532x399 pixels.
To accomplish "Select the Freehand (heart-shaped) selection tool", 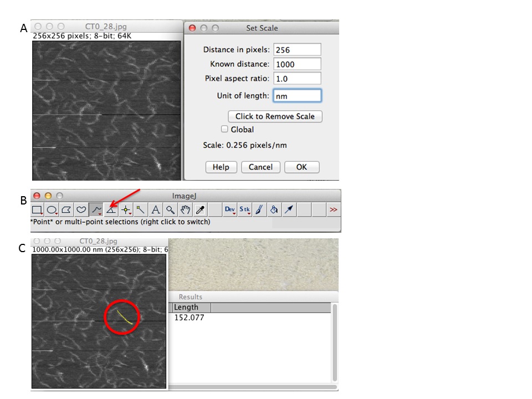I will (81, 209).
